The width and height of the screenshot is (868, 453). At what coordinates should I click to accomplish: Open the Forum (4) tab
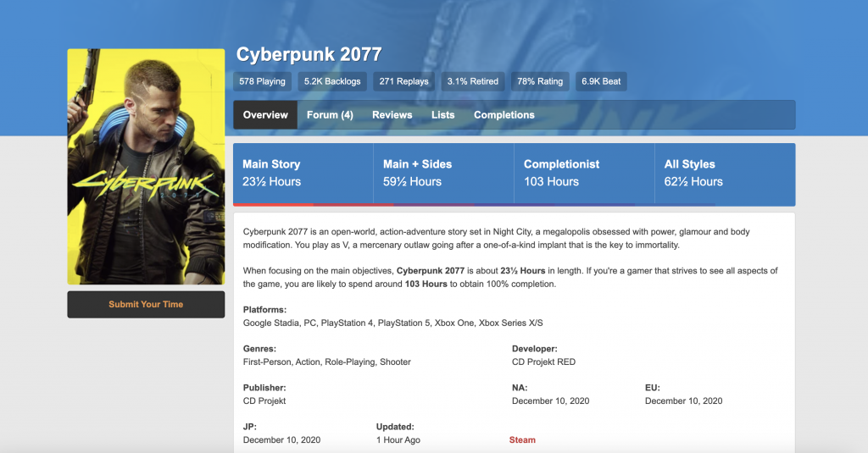click(330, 115)
